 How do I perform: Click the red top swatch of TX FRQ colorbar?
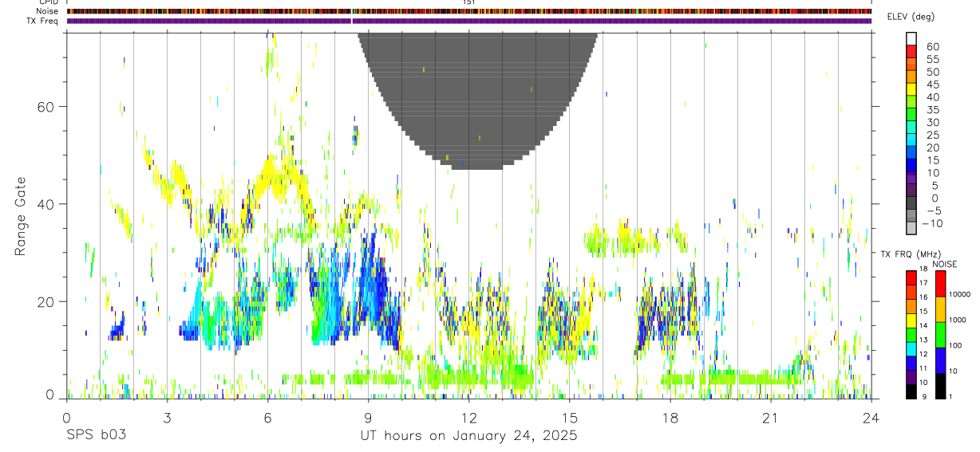point(911,277)
